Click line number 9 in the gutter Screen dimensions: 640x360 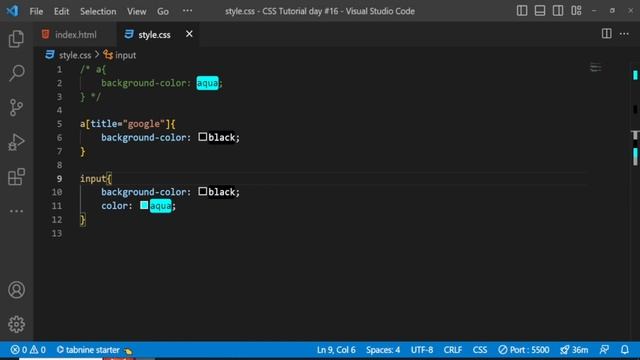pyautogui.click(x=60, y=178)
